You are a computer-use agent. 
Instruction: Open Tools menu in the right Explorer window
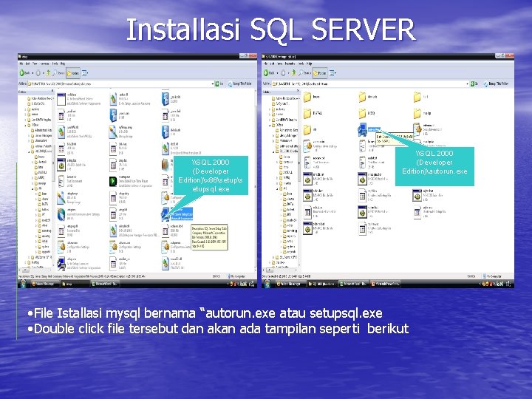[301, 64]
